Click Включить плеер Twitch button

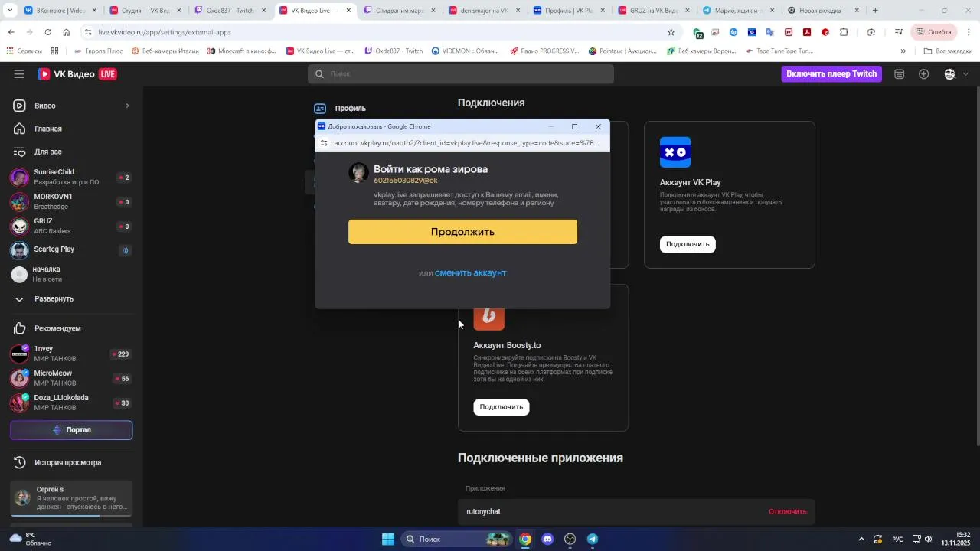coord(831,73)
